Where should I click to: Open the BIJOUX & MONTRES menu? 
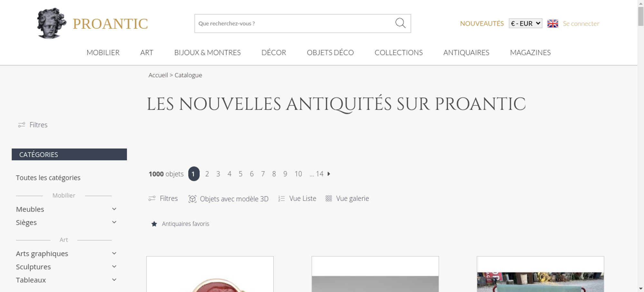207,52
